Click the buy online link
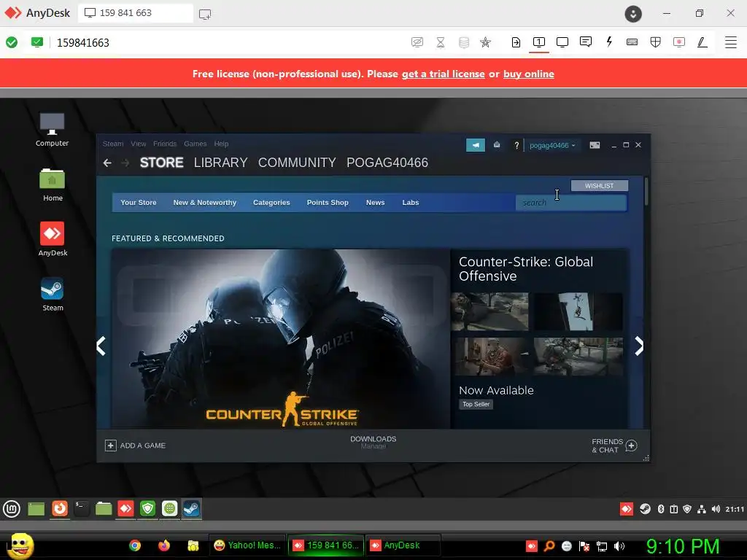 tap(529, 74)
